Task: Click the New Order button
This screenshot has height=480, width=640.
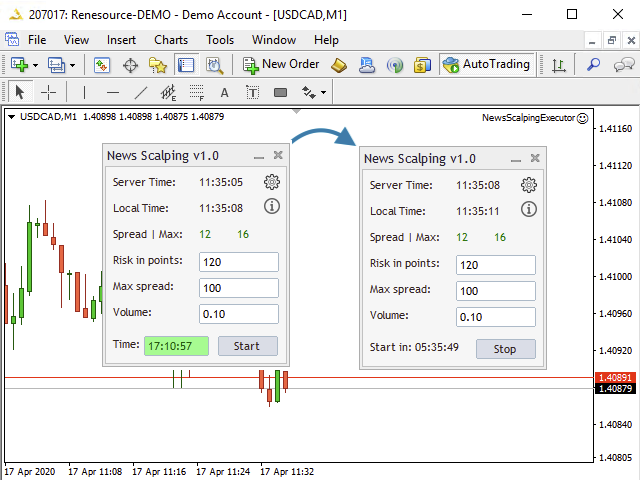Action: pyautogui.click(x=281, y=64)
